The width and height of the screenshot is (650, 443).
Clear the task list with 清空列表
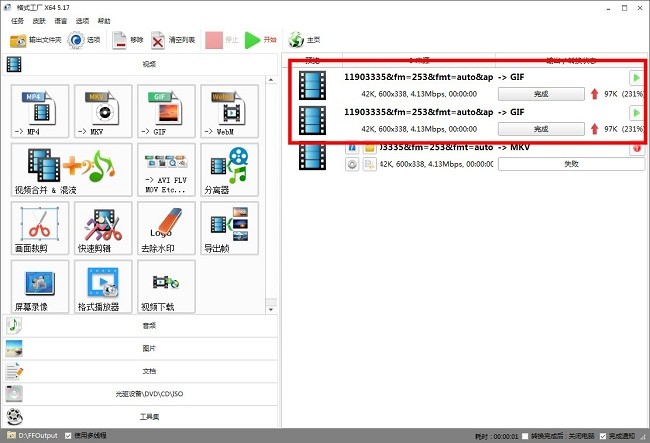tap(173, 40)
